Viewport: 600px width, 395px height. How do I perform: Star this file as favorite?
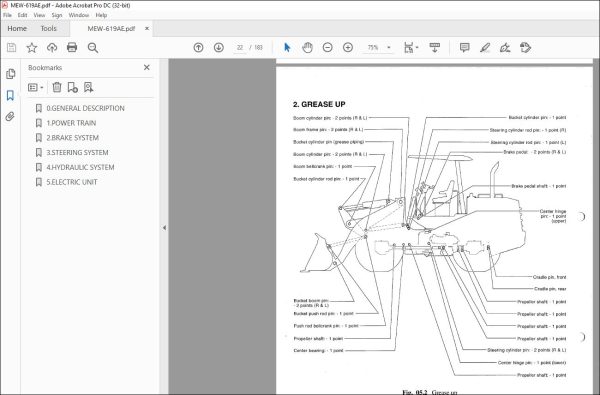(32, 47)
